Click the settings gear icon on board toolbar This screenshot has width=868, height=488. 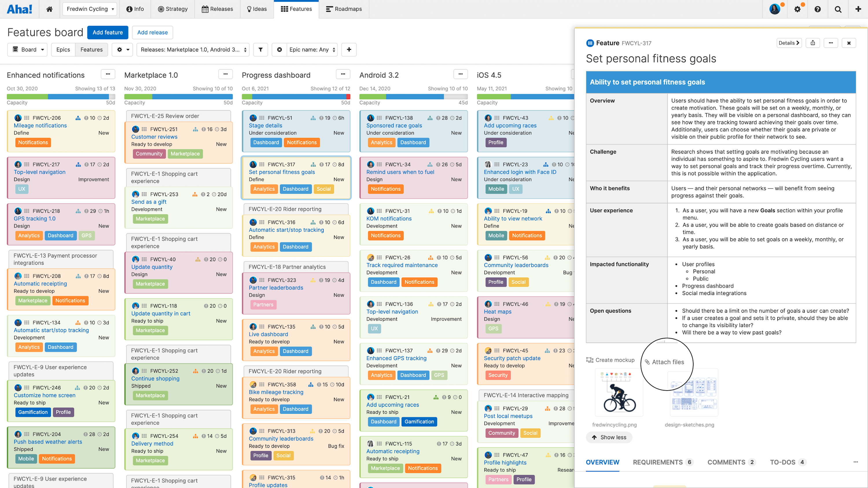pyautogui.click(x=119, y=49)
